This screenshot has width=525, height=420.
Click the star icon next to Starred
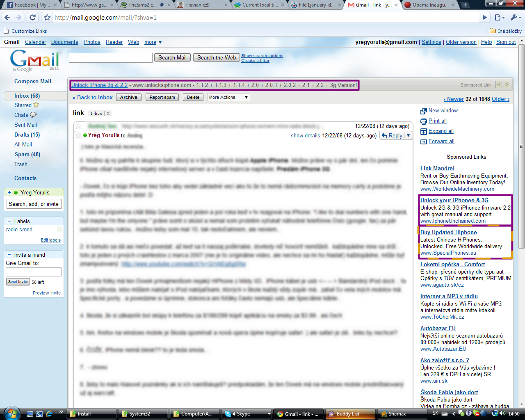pos(36,105)
